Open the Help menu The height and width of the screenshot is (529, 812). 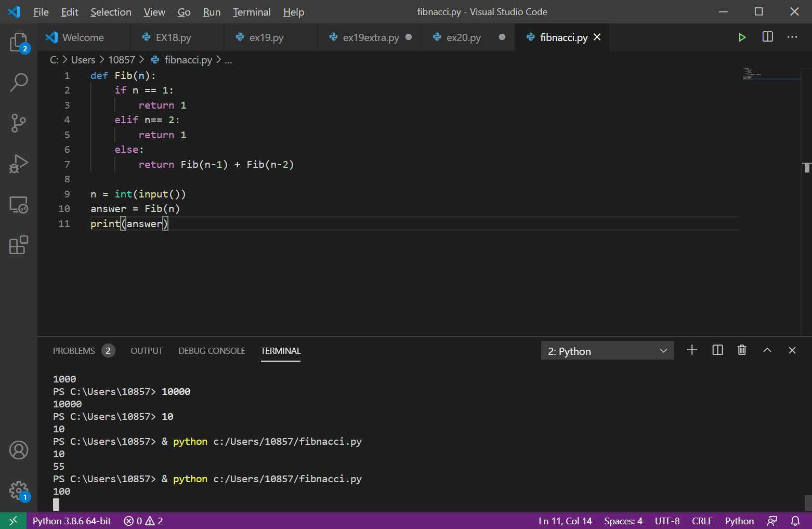pos(294,12)
